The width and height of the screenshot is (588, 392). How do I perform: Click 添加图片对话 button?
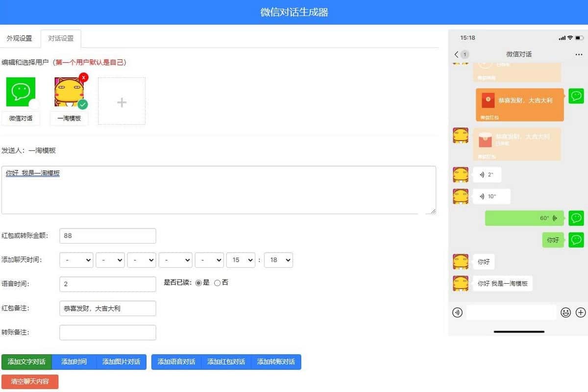coord(121,362)
